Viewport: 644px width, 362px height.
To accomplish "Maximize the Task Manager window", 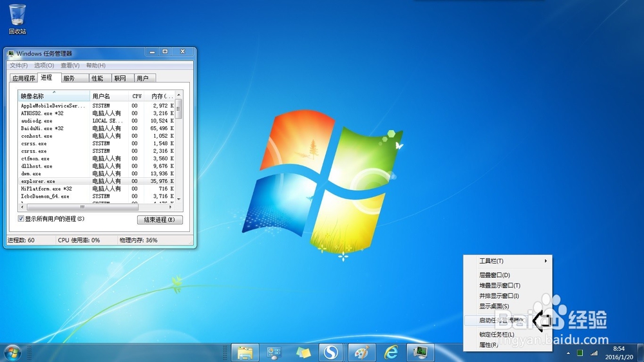I will click(165, 52).
